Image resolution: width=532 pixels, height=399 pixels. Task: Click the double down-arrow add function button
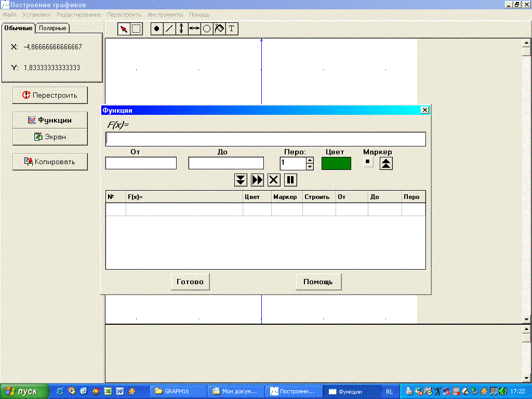(x=240, y=180)
